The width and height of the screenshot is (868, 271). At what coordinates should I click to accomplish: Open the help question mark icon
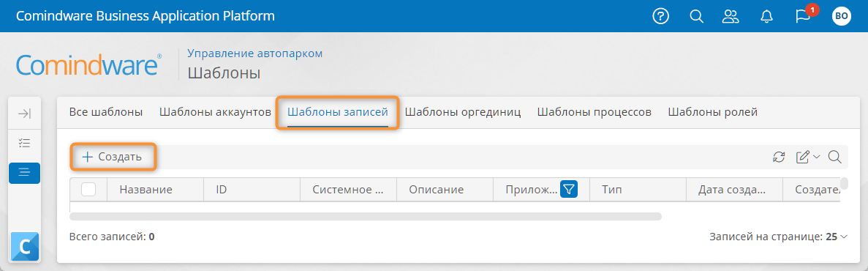[x=660, y=16]
